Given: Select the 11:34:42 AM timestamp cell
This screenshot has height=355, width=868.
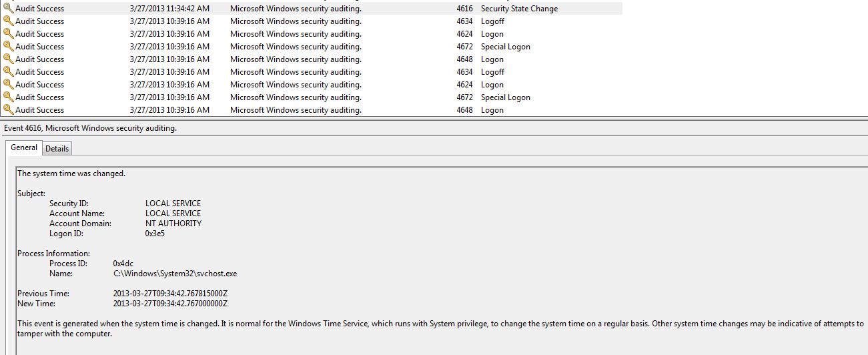Looking at the screenshot, I should coord(169,9).
